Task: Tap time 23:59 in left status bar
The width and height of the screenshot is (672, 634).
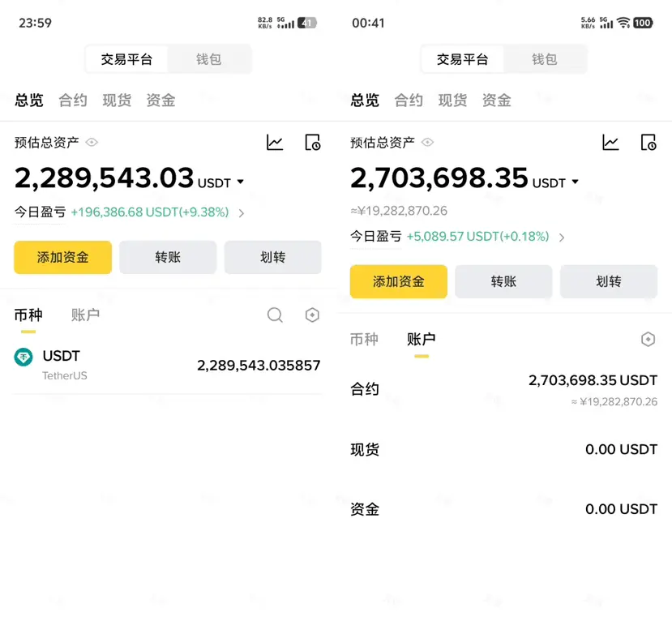Action: [35, 24]
